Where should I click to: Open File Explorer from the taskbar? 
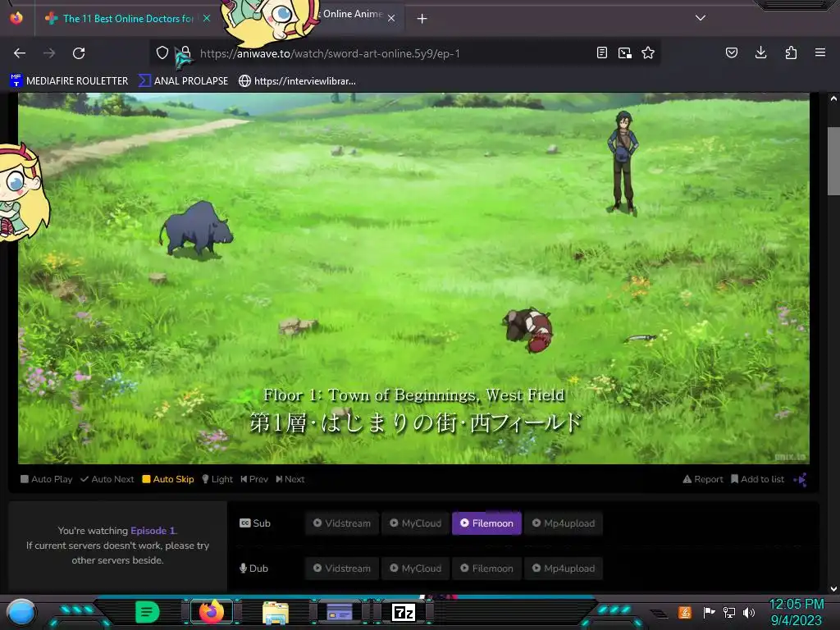click(276, 612)
